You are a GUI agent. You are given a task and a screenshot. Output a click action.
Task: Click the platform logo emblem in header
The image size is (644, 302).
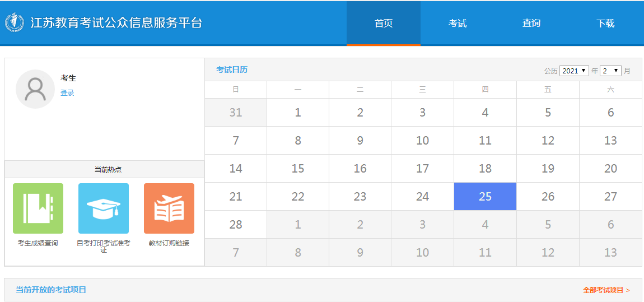pyautogui.click(x=15, y=22)
